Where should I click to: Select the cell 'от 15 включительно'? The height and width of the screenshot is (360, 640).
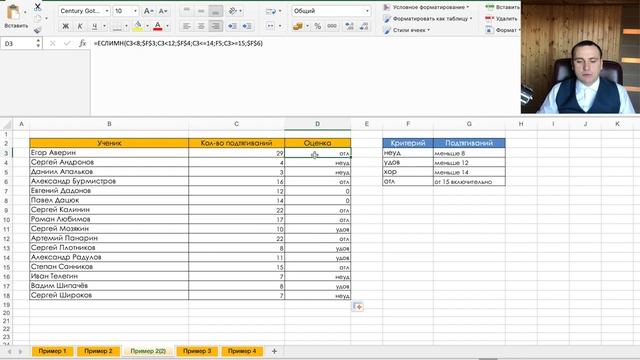coord(469,181)
